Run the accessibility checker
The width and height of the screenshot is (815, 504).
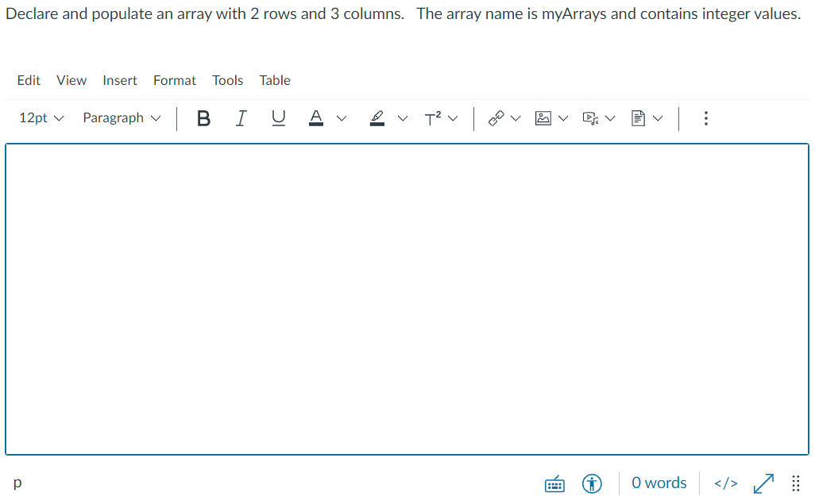click(592, 483)
